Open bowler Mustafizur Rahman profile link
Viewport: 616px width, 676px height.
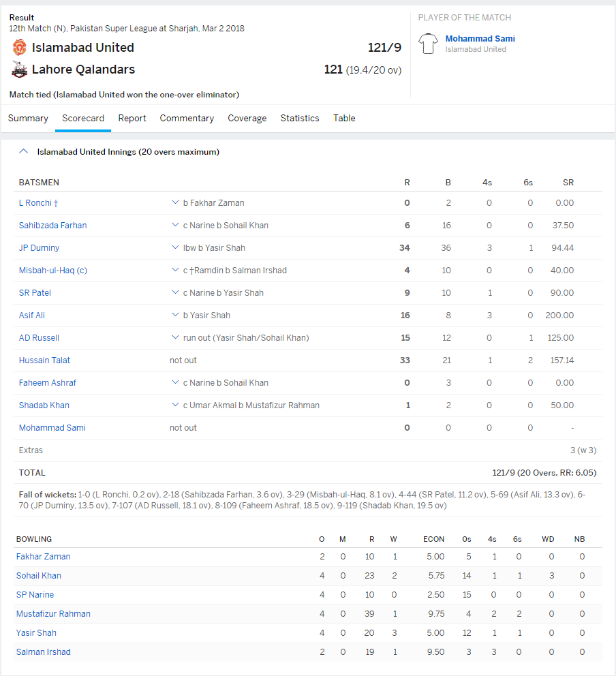click(53, 614)
